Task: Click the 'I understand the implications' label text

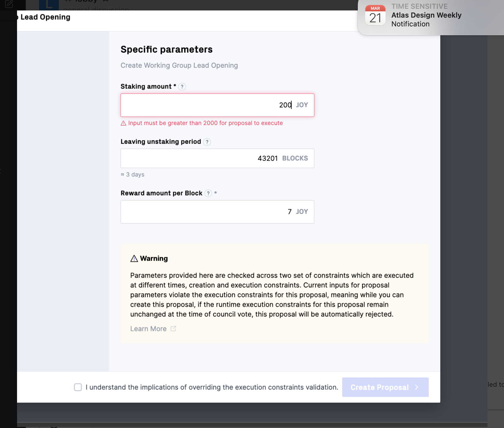Action: point(212,387)
